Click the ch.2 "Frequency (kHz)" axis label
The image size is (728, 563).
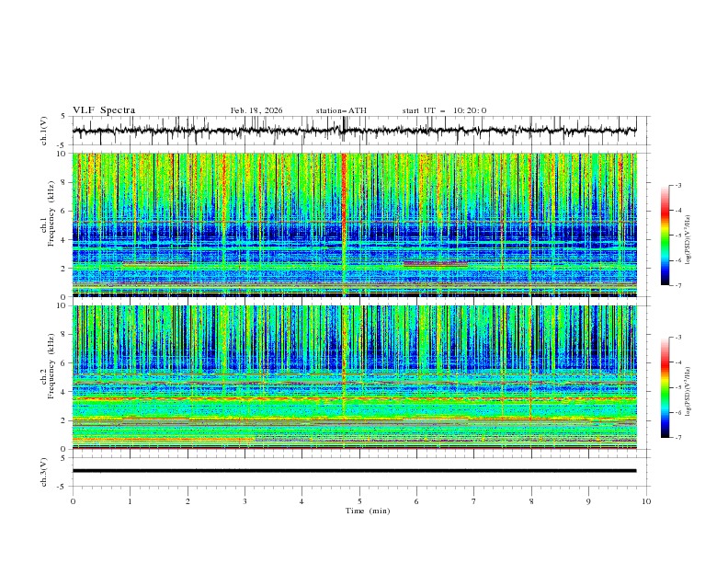pyautogui.click(x=51, y=365)
